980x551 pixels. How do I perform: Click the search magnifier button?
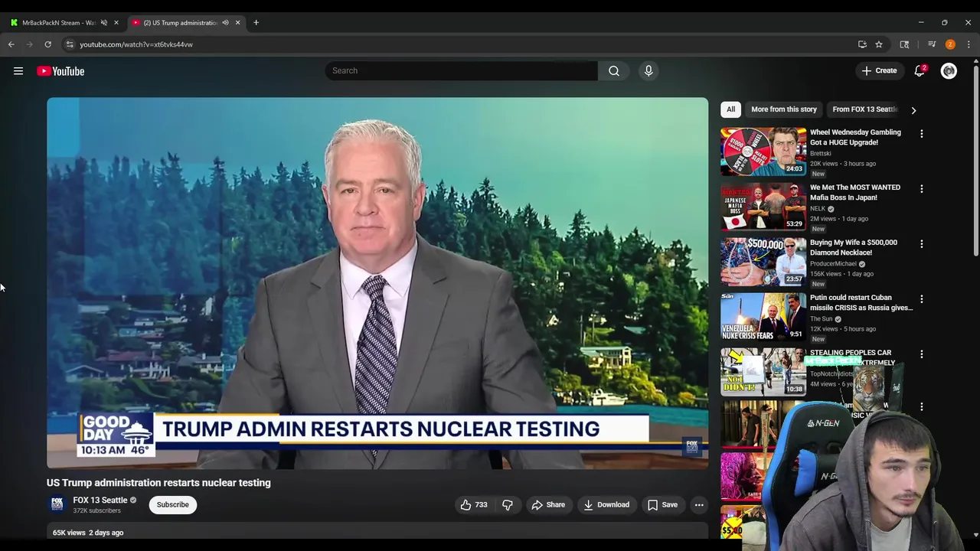tap(614, 70)
